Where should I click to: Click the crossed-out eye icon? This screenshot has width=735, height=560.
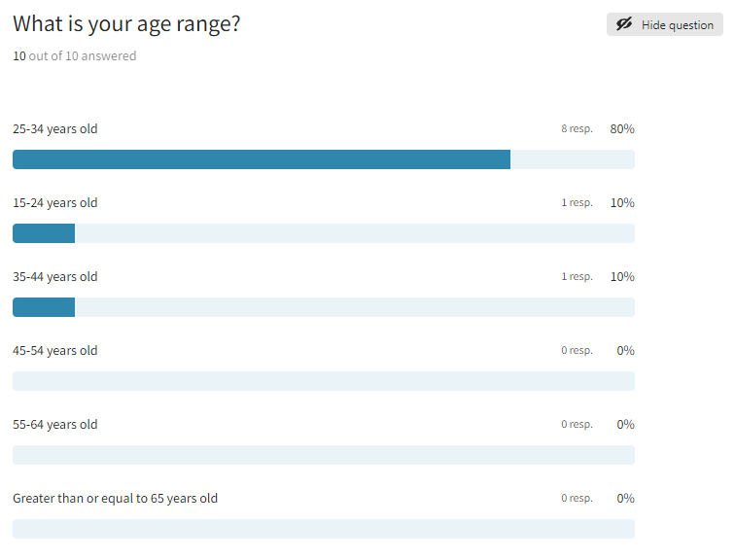(624, 24)
